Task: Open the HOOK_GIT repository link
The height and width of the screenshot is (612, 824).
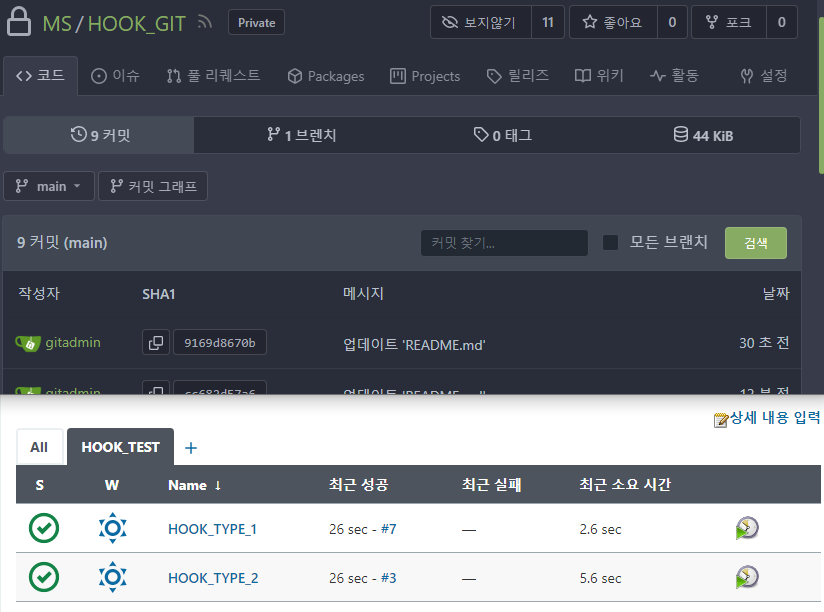Action: click(137, 24)
